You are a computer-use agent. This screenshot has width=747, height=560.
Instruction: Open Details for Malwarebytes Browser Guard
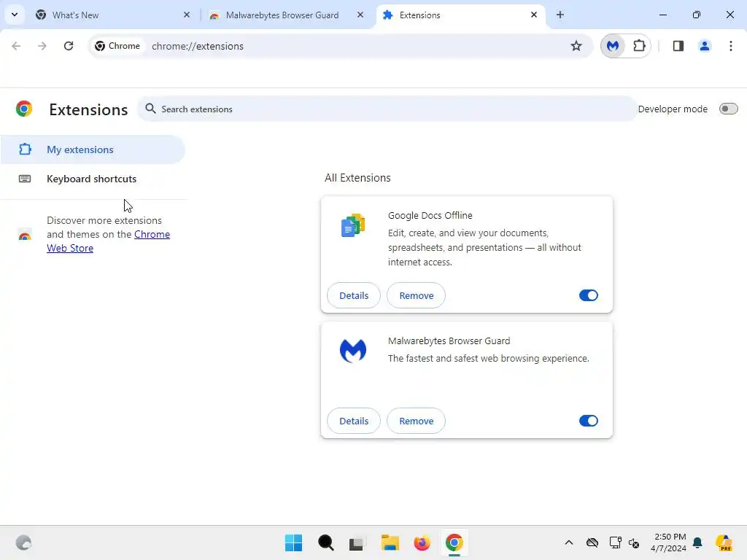click(354, 421)
